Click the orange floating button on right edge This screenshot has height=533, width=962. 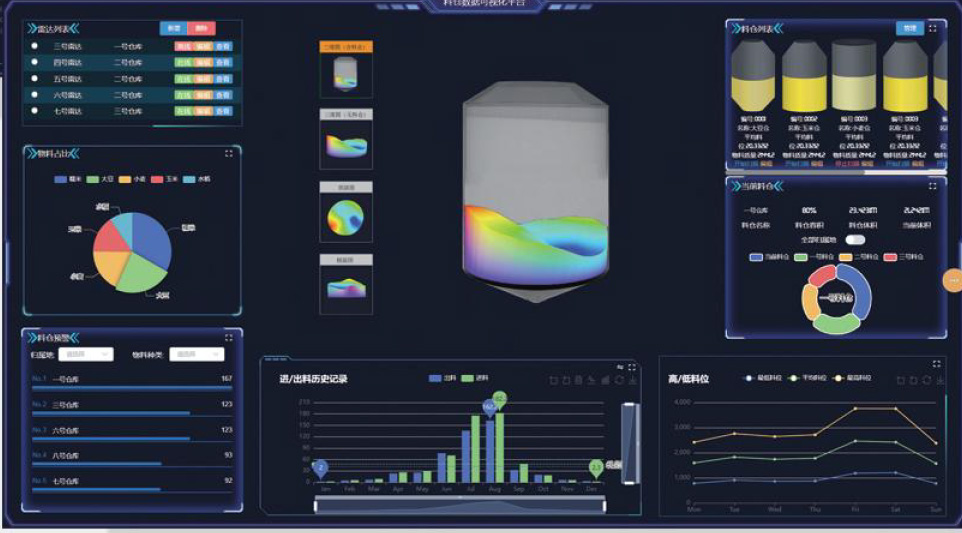pos(952,283)
